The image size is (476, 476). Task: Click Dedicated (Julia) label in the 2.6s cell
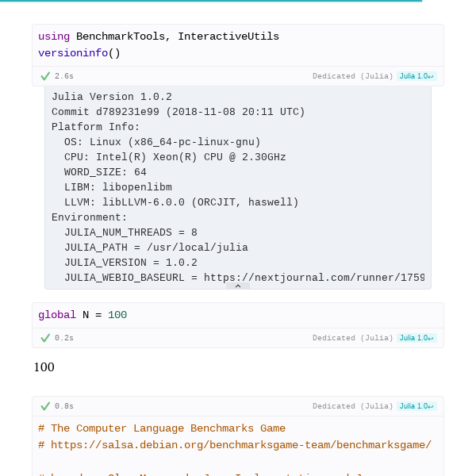point(353,76)
